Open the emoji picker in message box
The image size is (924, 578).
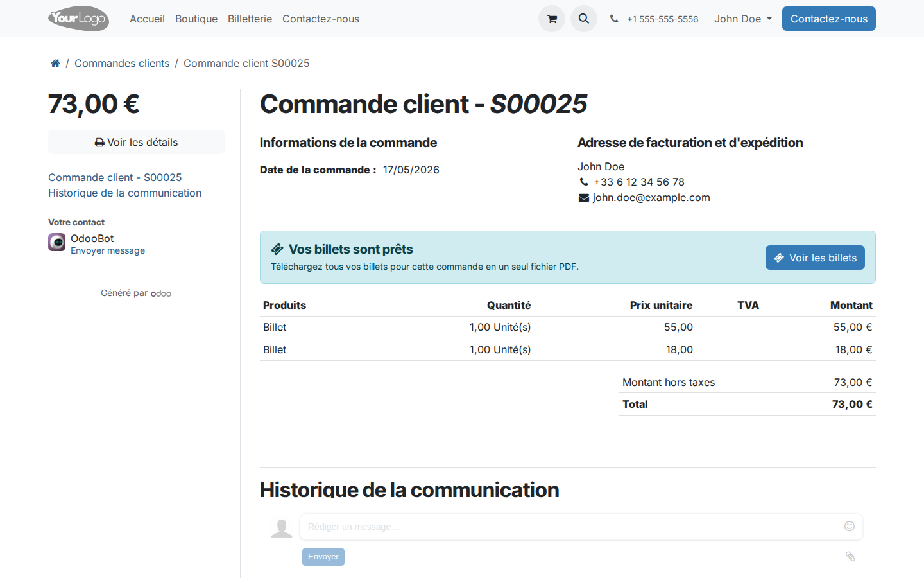850,527
